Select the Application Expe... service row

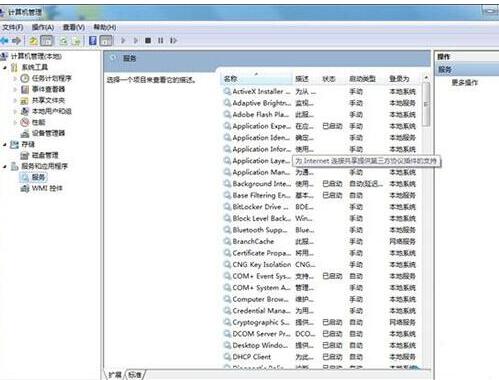[x=320, y=126]
